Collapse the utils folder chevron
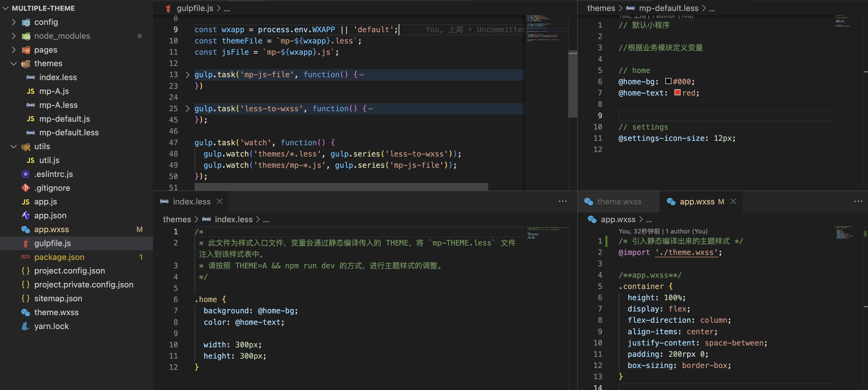Viewport: 868px width, 390px height. (x=14, y=146)
